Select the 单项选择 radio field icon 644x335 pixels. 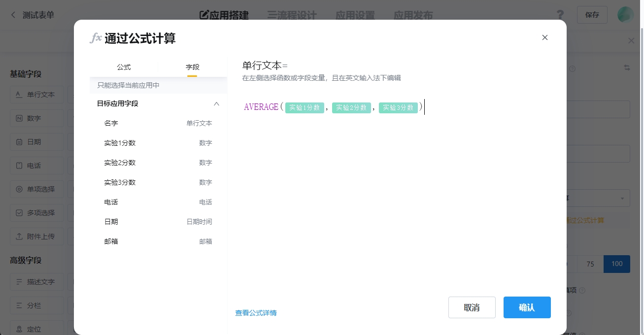coord(19,189)
